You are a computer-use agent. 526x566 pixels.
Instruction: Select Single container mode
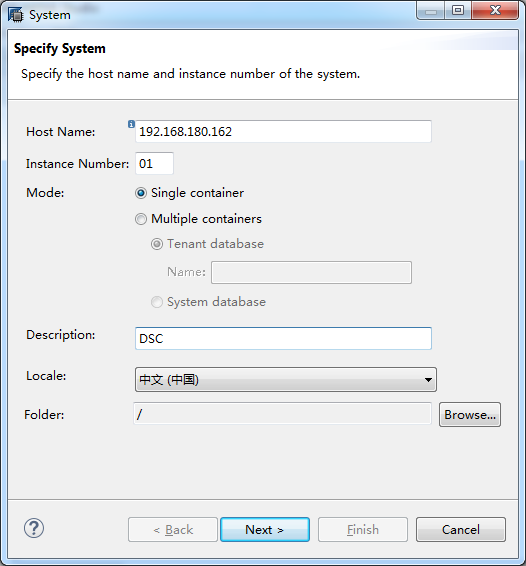(x=141, y=193)
